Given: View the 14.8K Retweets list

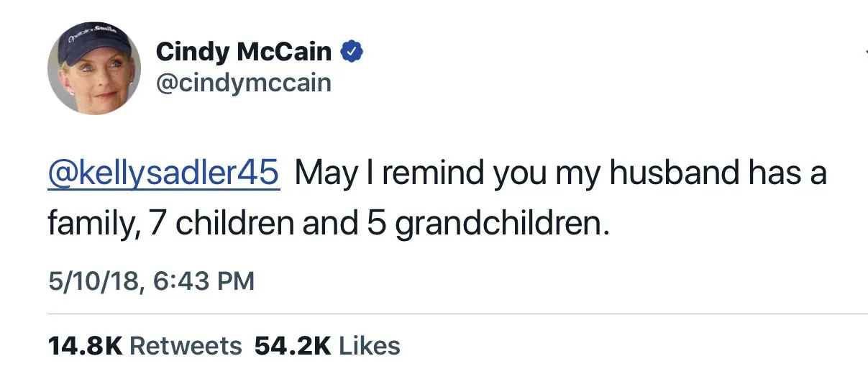Looking at the screenshot, I should pos(145,346).
